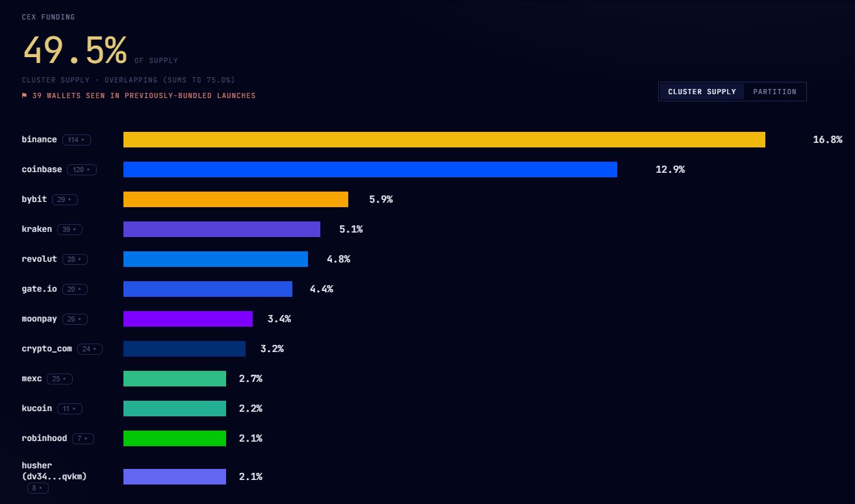Select the "binance" row label
855x504 pixels.
point(39,140)
